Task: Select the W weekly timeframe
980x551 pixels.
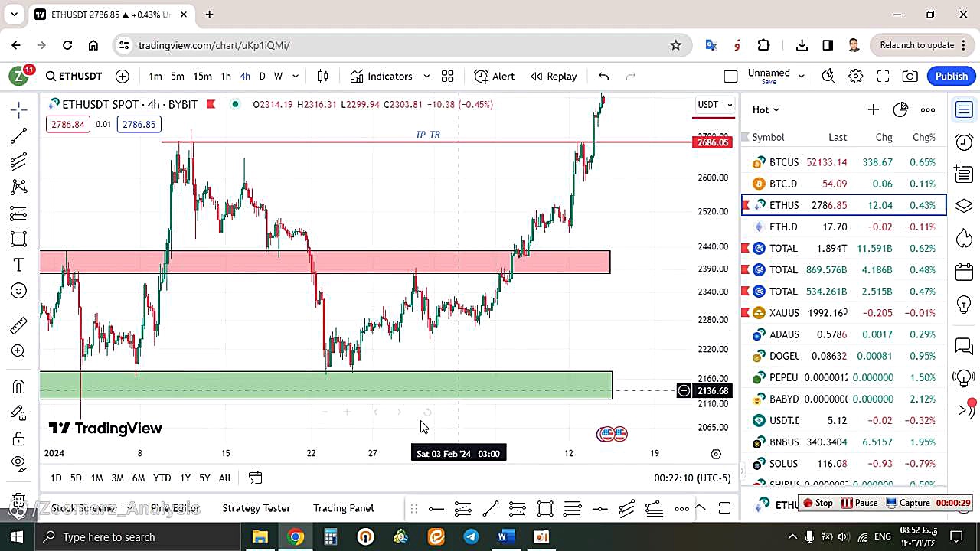Action: (x=279, y=76)
